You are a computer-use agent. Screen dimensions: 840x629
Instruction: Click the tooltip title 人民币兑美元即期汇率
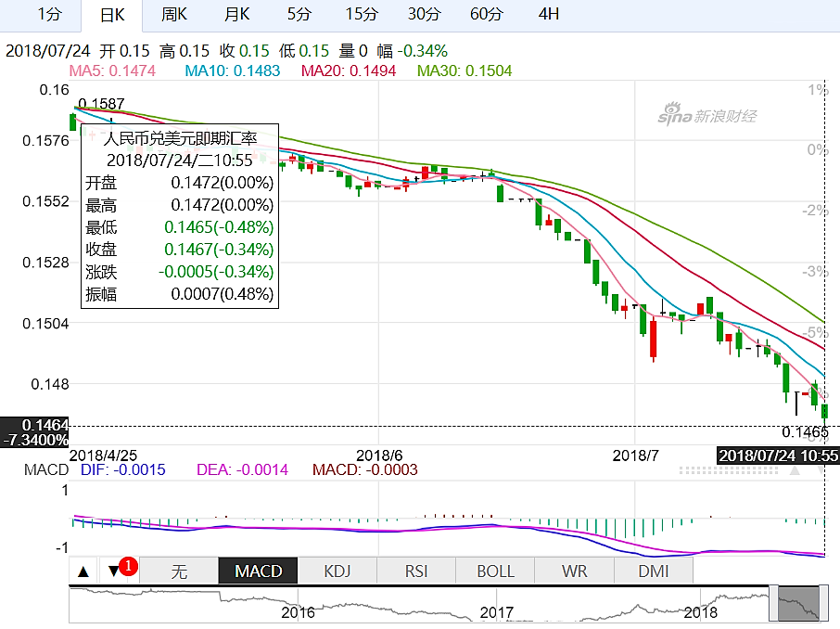[x=180, y=139]
